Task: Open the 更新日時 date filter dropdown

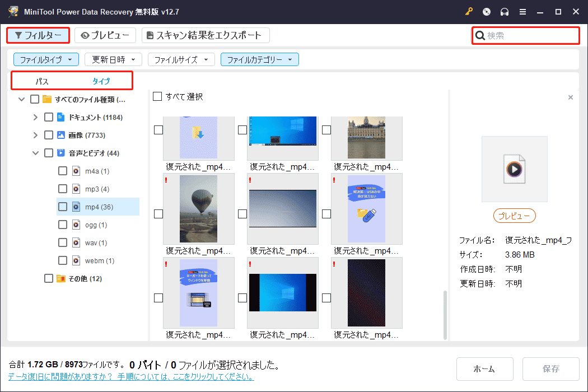Action: pyautogui.click(x=113, y=59)
